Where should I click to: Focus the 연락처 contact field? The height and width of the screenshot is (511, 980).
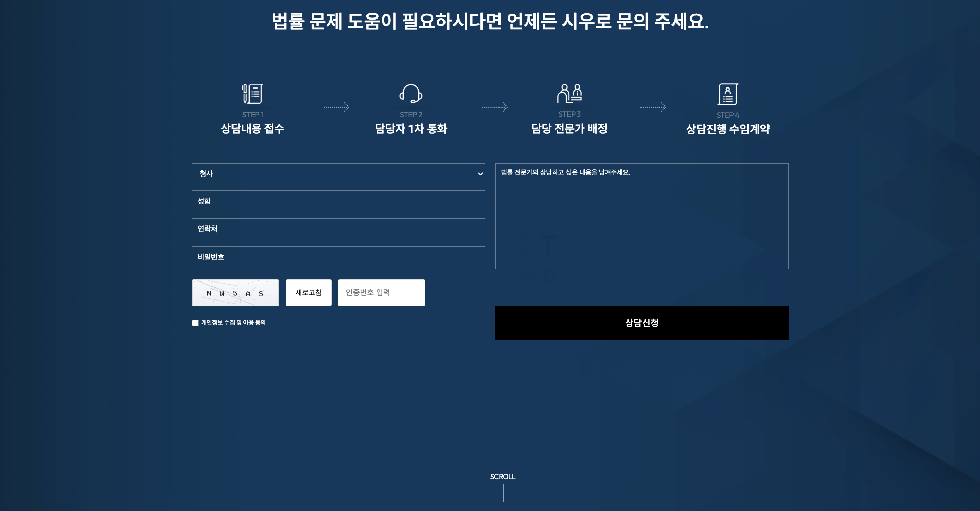[338, 230]
